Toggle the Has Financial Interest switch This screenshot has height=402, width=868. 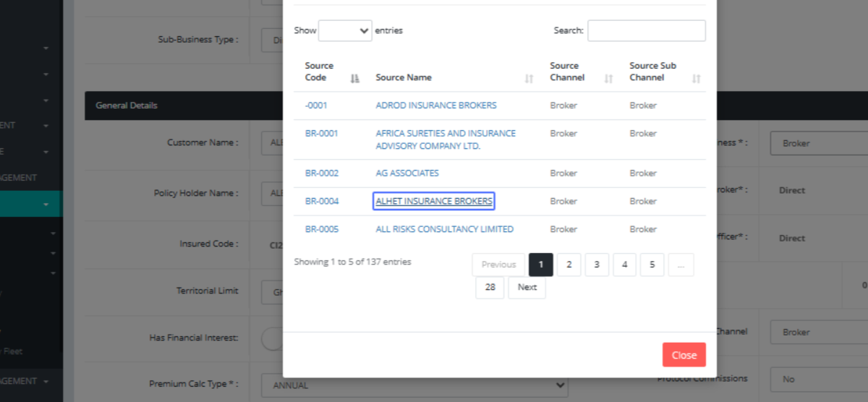click(x=273, y=338)
